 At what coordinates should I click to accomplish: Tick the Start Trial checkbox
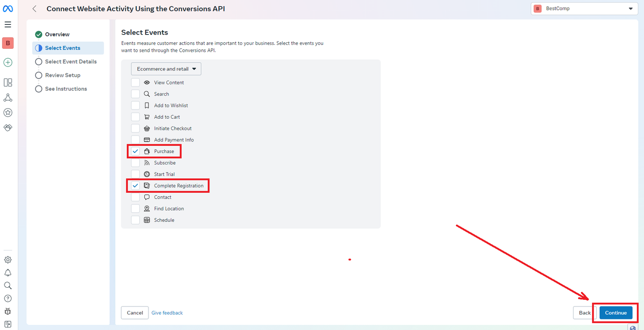click(x=135, y=174)
